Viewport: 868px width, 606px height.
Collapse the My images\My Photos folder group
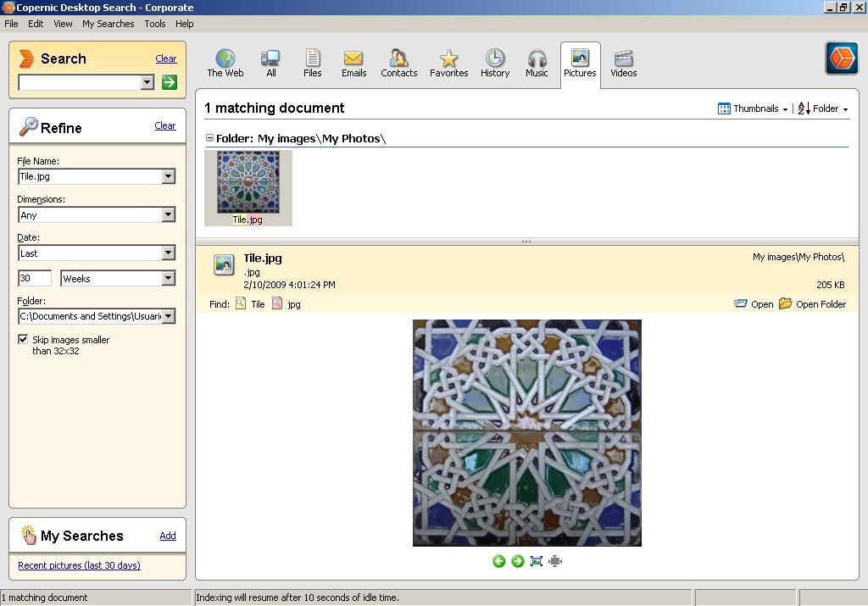(x=209, y=137)
